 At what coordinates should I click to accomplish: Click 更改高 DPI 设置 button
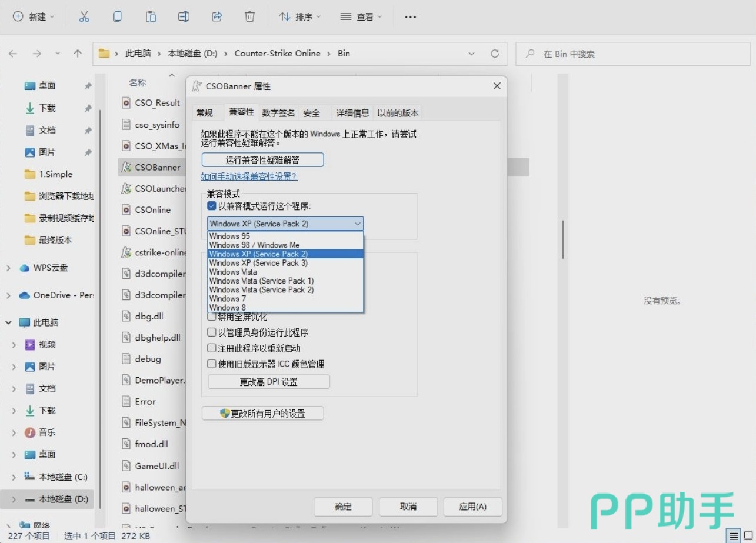tap(269, 382)
